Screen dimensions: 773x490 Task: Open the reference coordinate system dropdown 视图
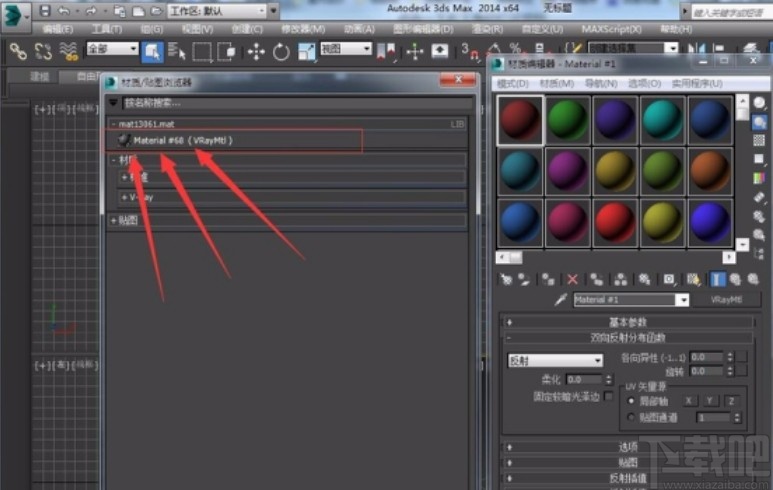(346, 48)
